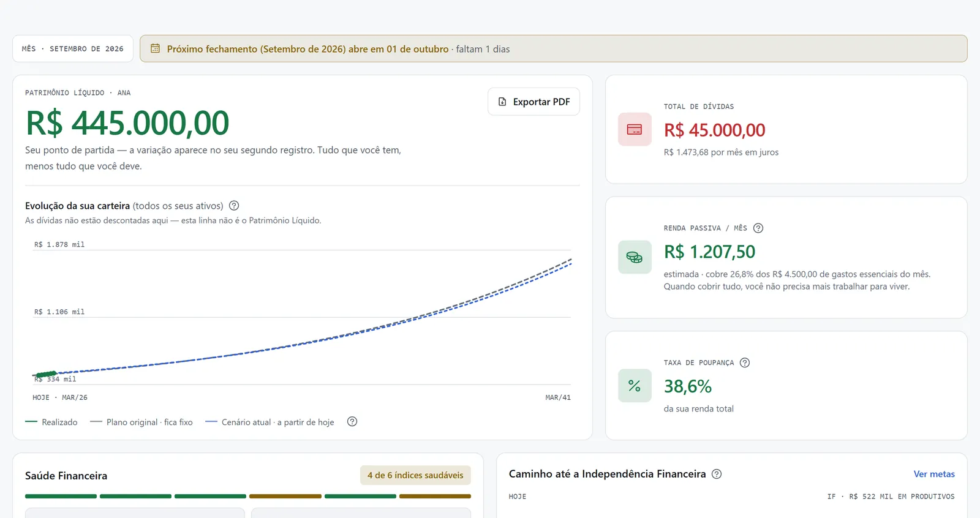Click the red card icon in Total de Dívidas
980x518 pixels.
(x=635, y=129)
